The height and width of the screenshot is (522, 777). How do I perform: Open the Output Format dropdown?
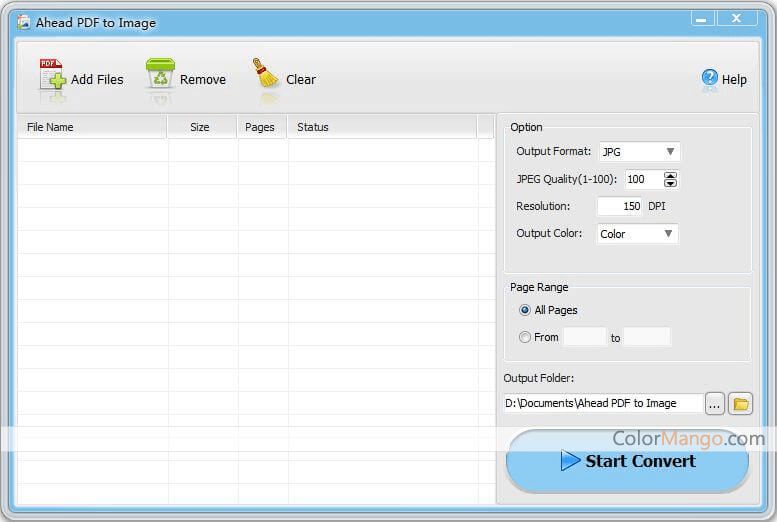click(639, 152)
